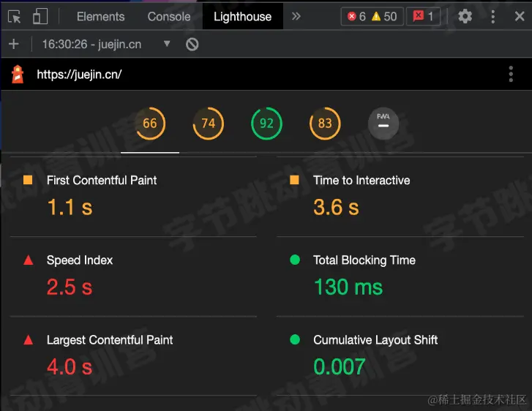This screenshot has height=411, width=532.
Task: Click the Lighthouse lighthouse logo icon
Action: (x=18, y=74)
